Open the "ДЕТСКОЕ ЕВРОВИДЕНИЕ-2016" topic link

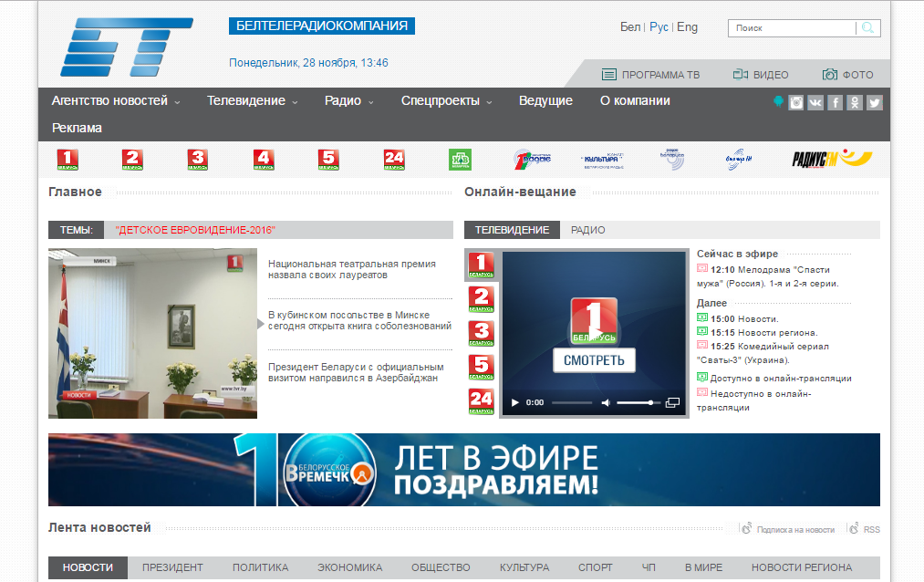[195, 230]
